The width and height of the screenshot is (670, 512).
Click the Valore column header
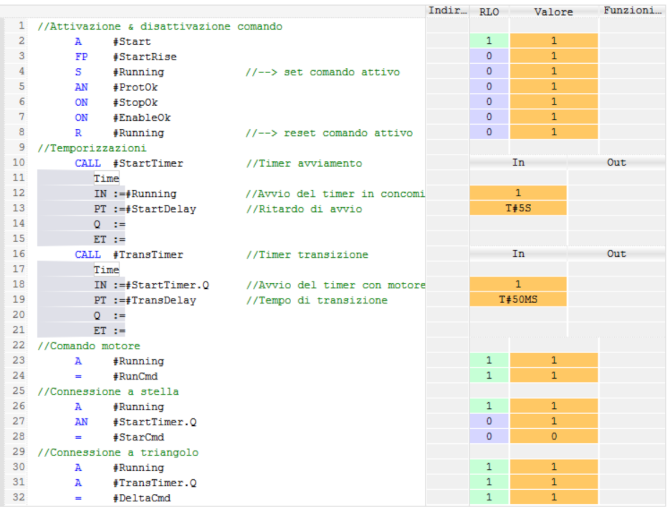[554, 11]
